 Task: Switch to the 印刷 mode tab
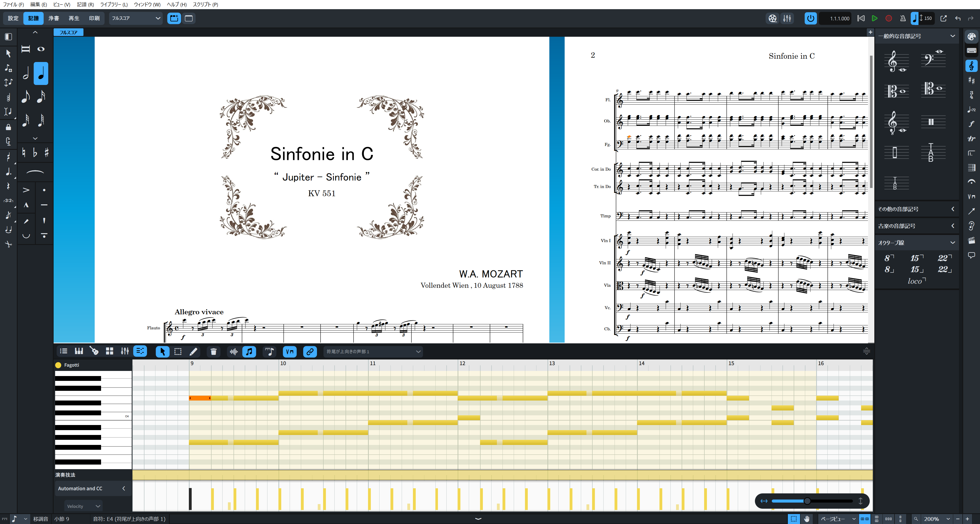tap(94, 18)
